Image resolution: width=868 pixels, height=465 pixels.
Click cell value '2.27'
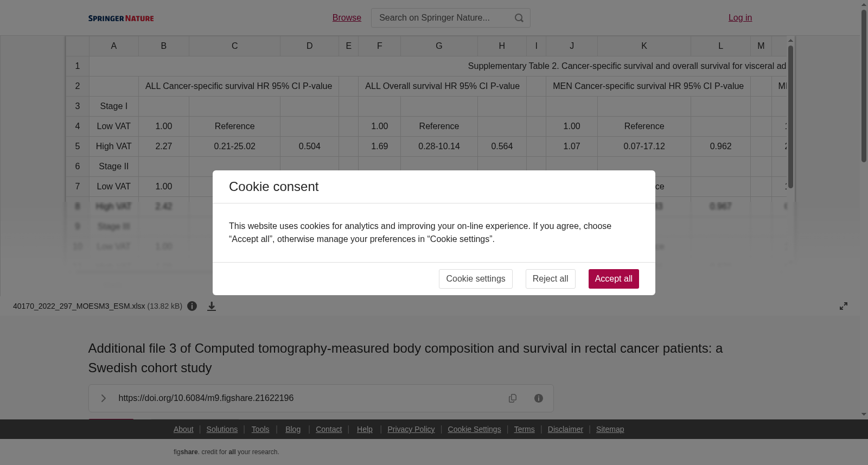pyautogui.click(x=164, y=146)
